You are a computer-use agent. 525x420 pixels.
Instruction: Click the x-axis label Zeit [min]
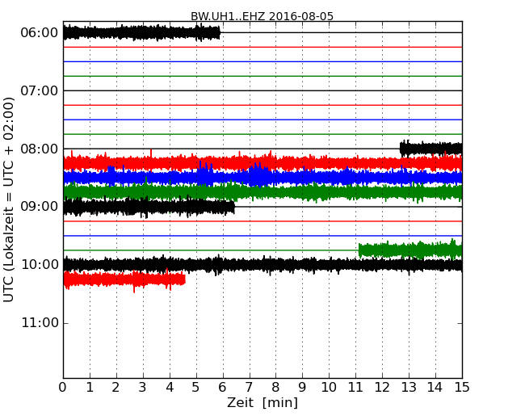[x=262, y=403]
